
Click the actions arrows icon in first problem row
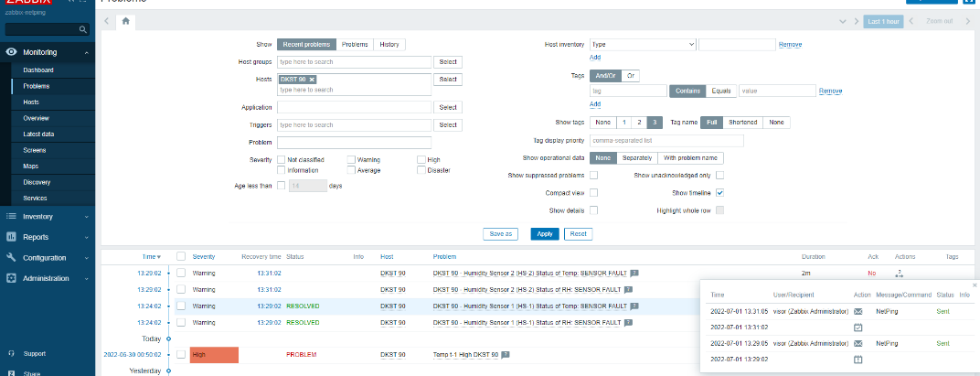(x=899, y=273)
